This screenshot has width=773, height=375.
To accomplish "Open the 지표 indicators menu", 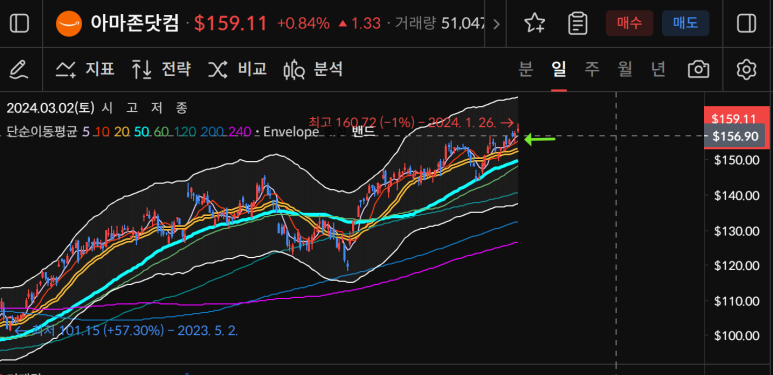I will click(85, 69).
